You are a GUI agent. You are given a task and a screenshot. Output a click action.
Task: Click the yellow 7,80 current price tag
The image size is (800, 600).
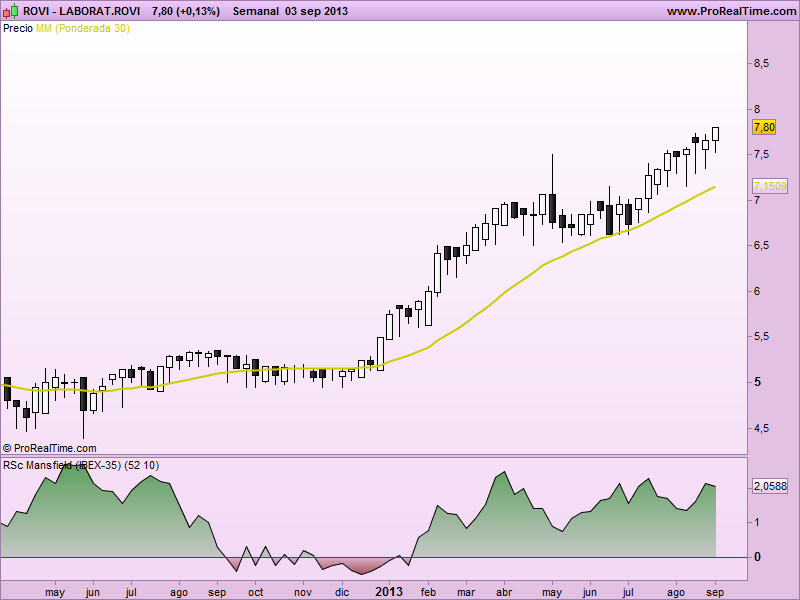click(764, 127)
